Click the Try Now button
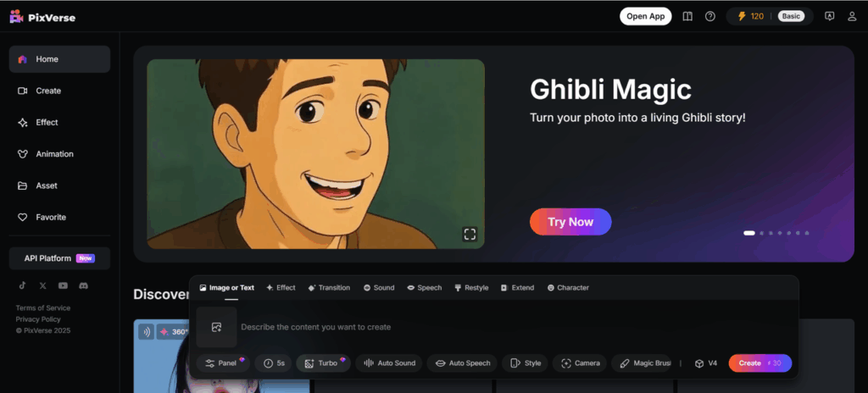The image size is (868, 393). point(570,222)
